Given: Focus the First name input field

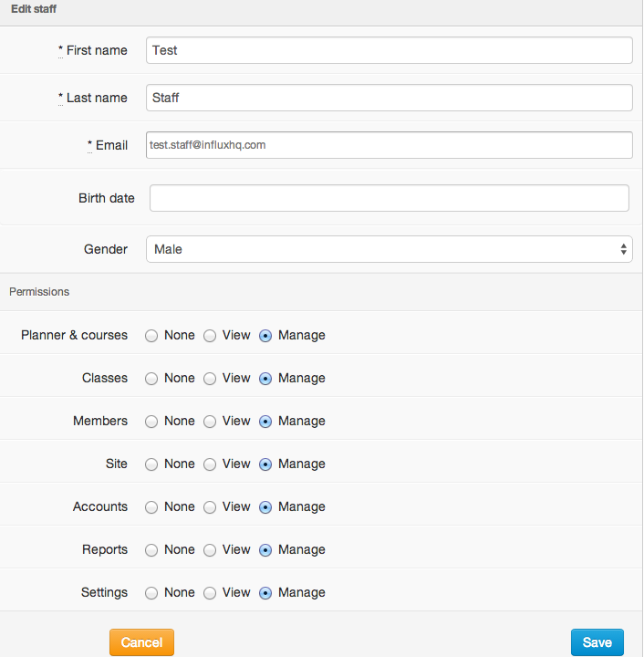Looking at the screenshot, I should 389,50.
